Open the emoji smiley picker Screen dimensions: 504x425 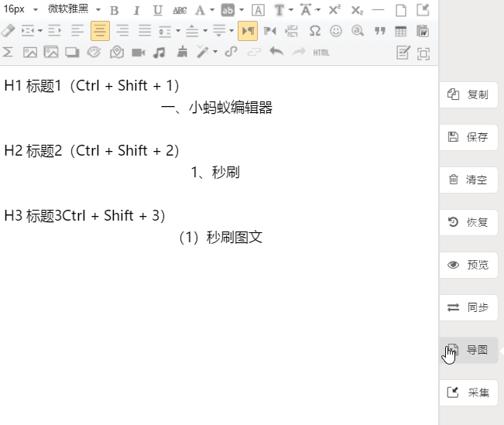[x=336, y=31]
